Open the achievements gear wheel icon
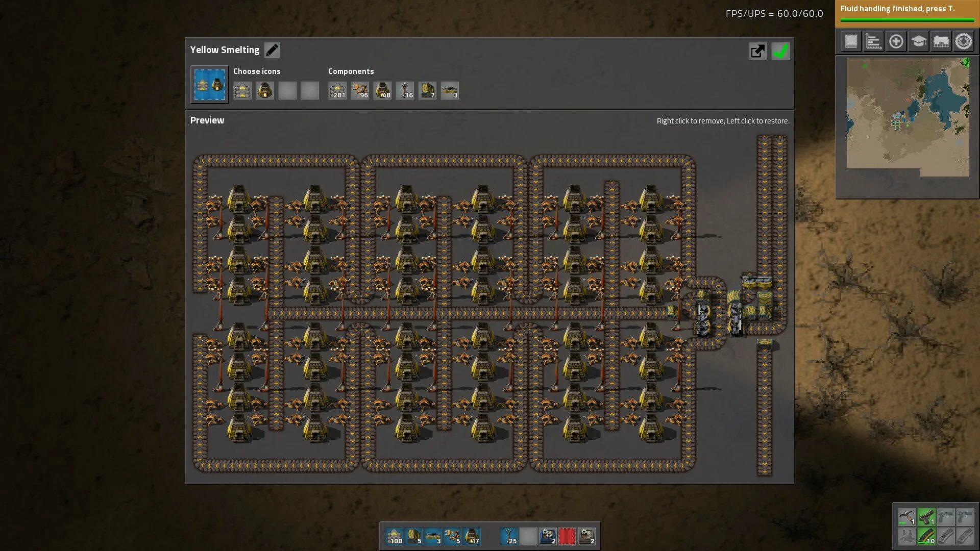The image size is (980, 551). click(964, 41)
